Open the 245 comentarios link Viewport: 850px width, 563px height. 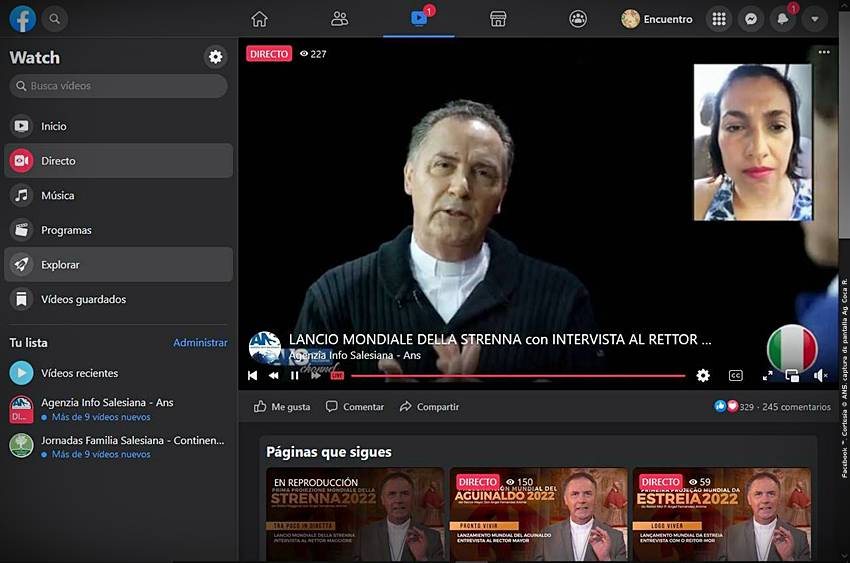pyautogui.click(x=796, y=407)
